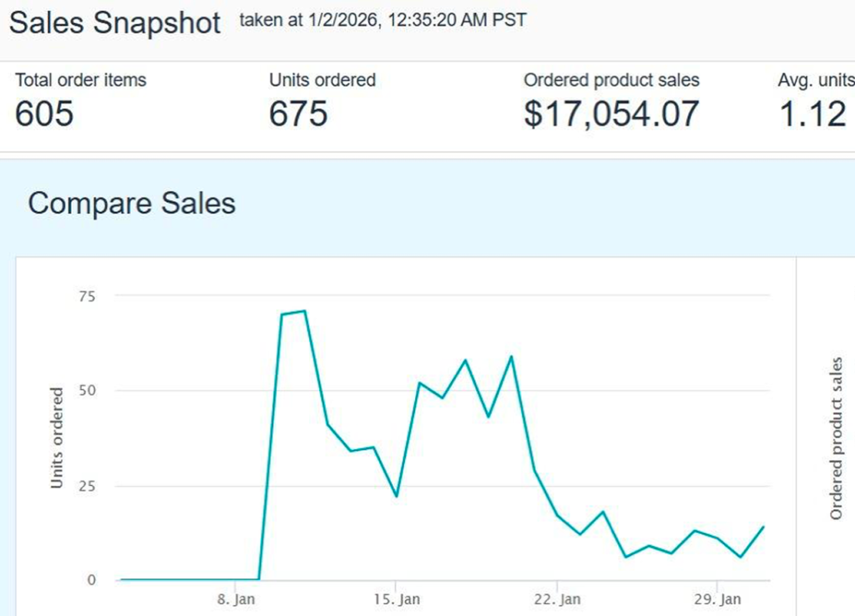Select the 22. Jan axis date
Screen dimensions: 855x616
pyautogui.click(x=558, y=599)
